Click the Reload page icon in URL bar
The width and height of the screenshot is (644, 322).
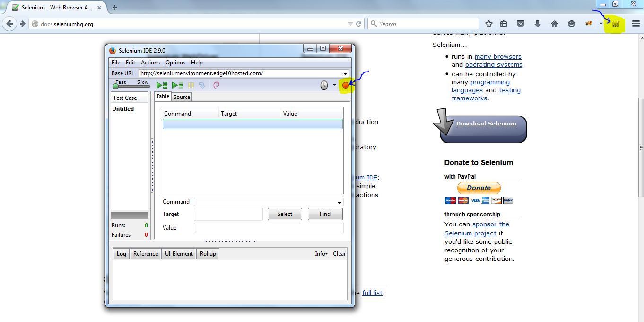click(359, 24)
